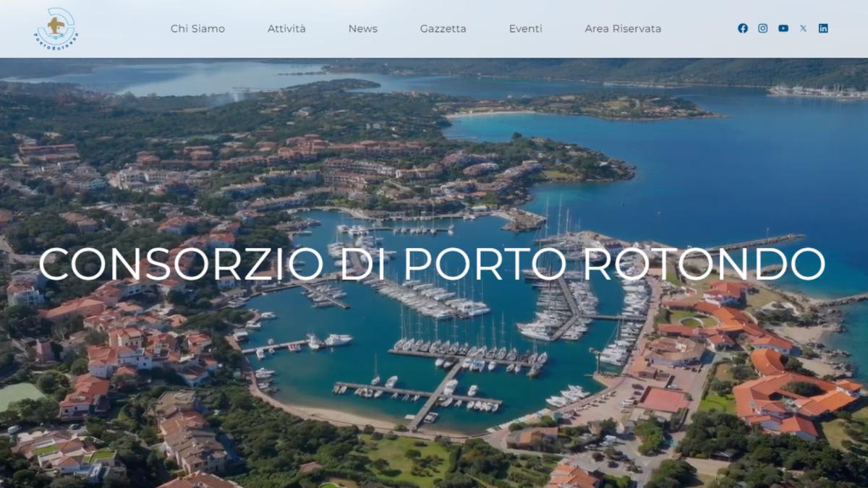The height and width of the screenshot is (488, 868).
Task: Go to the News section
Action: (x=363, y=29)
